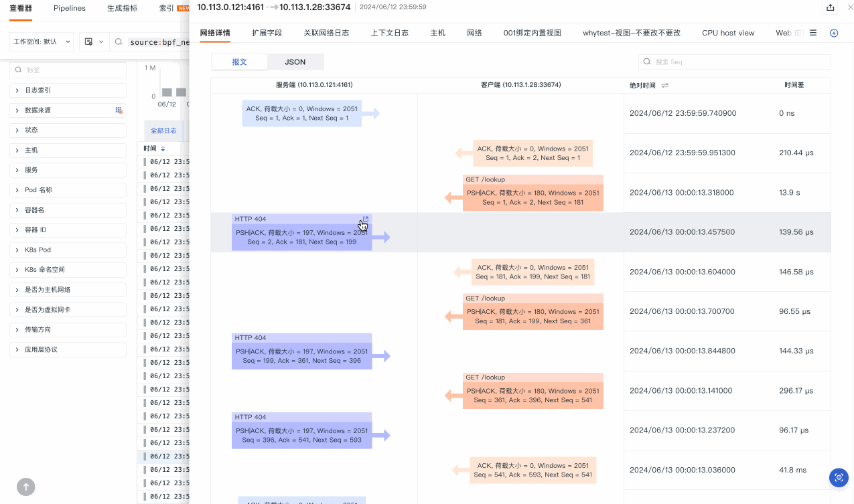Open the tab list hamburger menu icon
This screenshot has width=854, height=504.
tap(813, 33)
